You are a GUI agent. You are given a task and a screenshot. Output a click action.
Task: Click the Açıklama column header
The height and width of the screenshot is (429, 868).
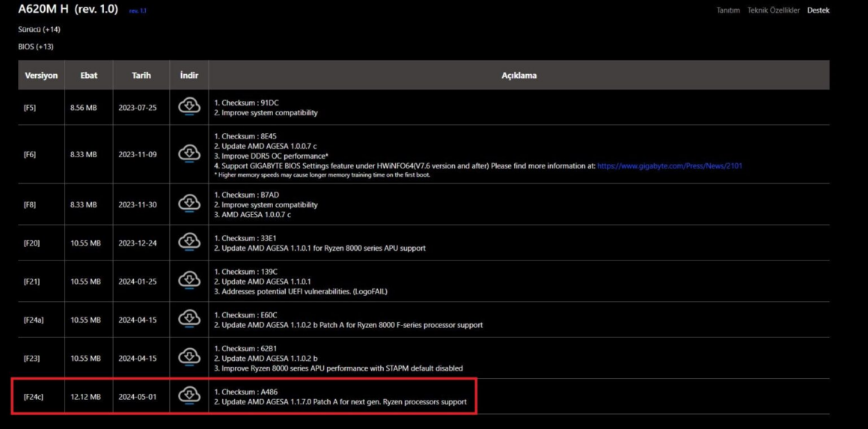point(519,76)
